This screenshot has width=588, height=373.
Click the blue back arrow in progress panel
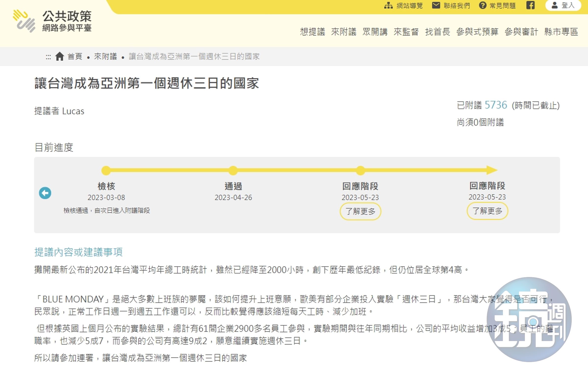tap(45, 193)
